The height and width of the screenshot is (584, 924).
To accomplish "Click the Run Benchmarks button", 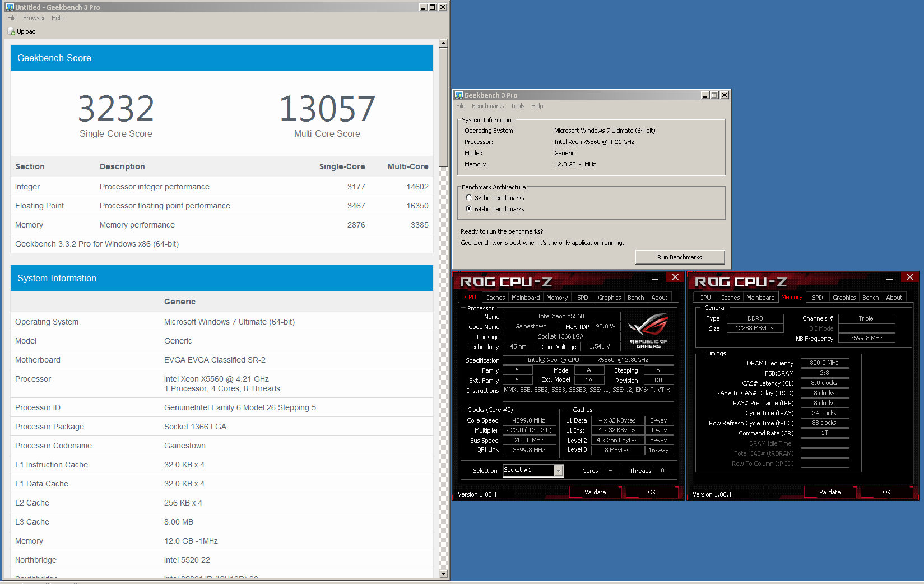I will point(680,257).
